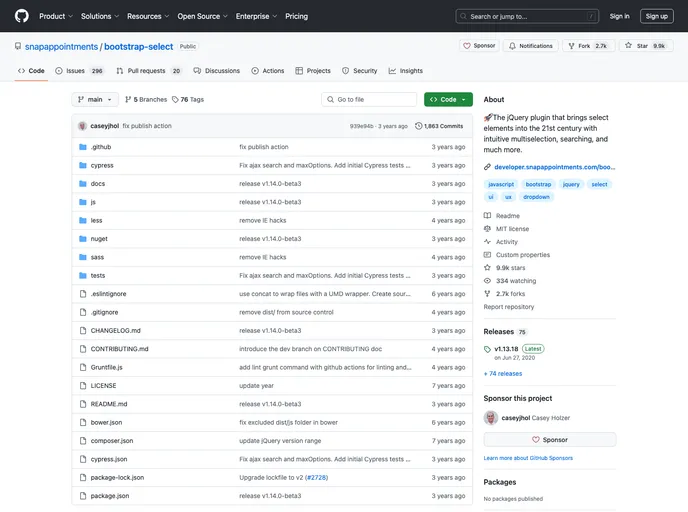Viewport: 688px width, 512px height.
Task: Expand the Solutions menu
Action: pyautogui.click(x=100, y=16)
